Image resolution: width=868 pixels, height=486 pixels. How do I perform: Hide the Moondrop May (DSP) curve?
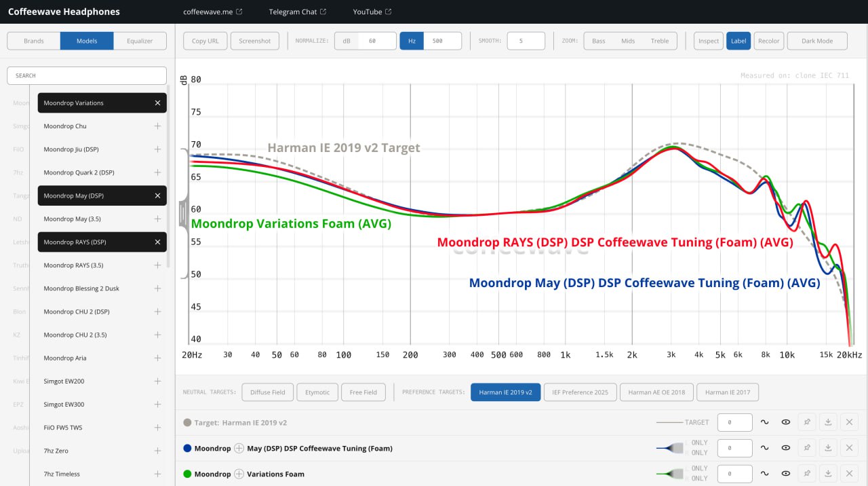786,448
